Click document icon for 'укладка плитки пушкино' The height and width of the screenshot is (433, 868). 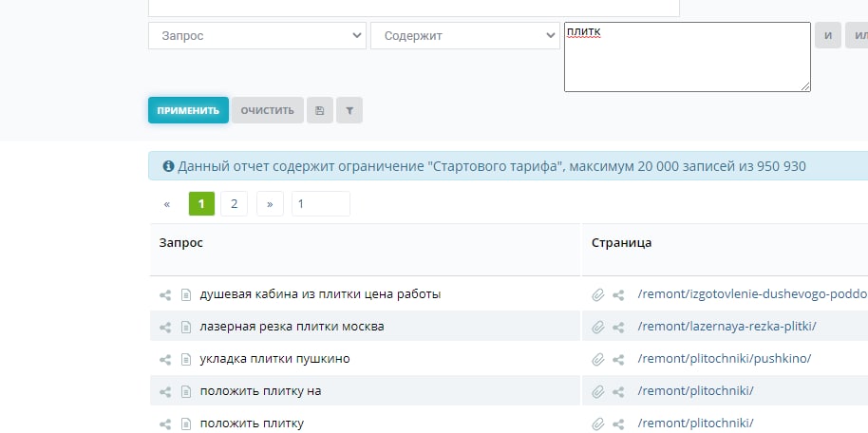click(186, 359)
